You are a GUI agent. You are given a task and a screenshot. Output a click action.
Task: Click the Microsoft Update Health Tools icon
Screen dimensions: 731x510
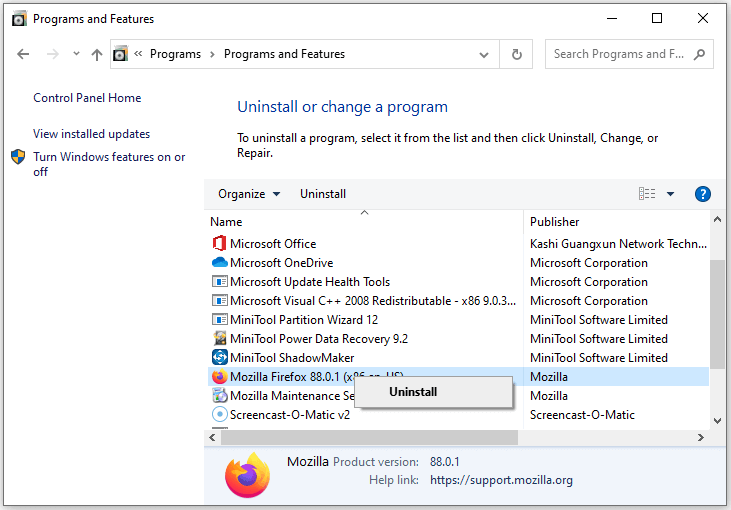pos(219,282)
